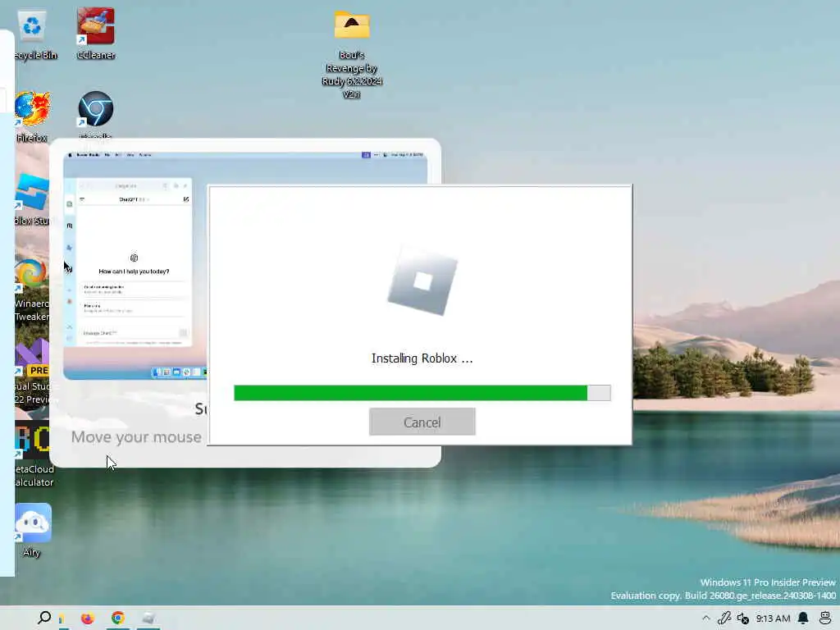Open Winaero Tweaker desktop shortcut
The height and width of the screenshot is (630, 840).
click(x=31, y=290)
